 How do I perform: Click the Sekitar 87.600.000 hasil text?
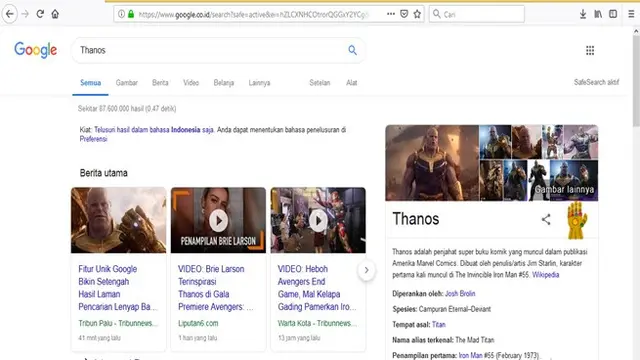click(127, 109)
